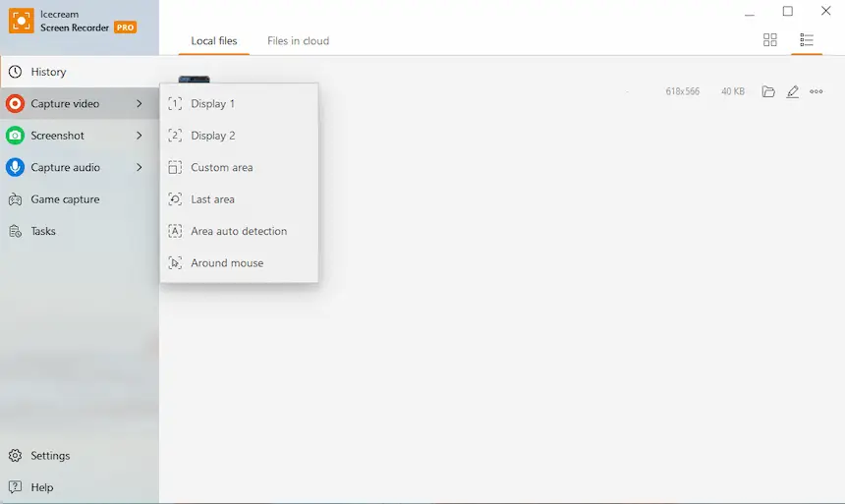The image size is (845, 504).
Task: Expand the Screenshot submenu arrow
Action: point(140,136)
